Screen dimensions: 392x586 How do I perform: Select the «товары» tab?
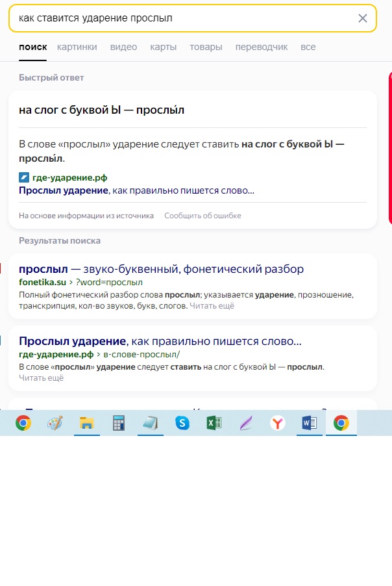pos(206,47)
